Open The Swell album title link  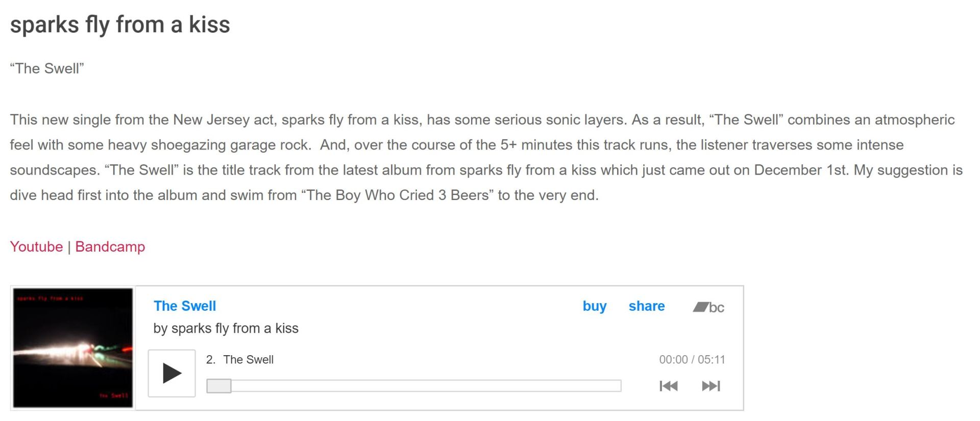tap(185, 306)
